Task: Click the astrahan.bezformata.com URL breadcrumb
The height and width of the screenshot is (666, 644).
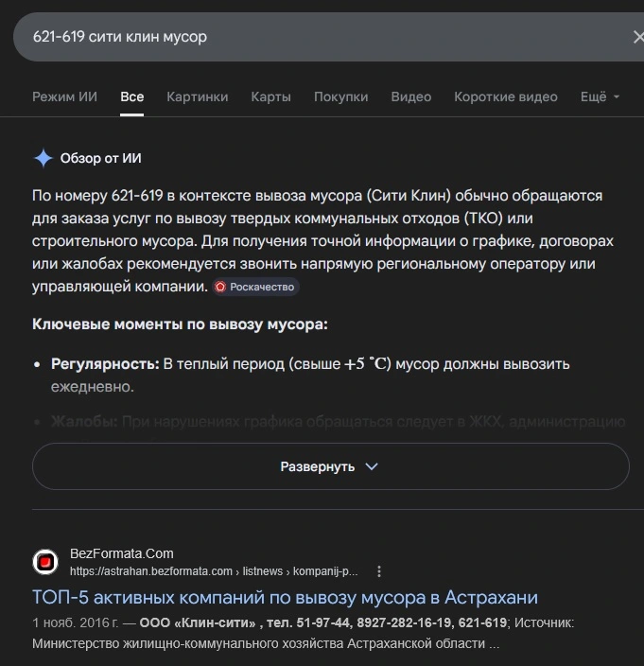Action: click(x=214, y=571)
